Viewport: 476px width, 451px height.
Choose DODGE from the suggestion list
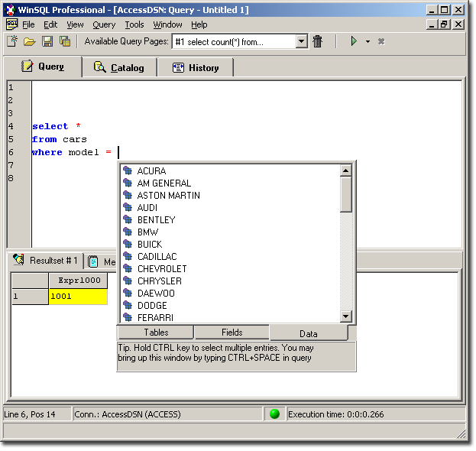tap(231, 306)
